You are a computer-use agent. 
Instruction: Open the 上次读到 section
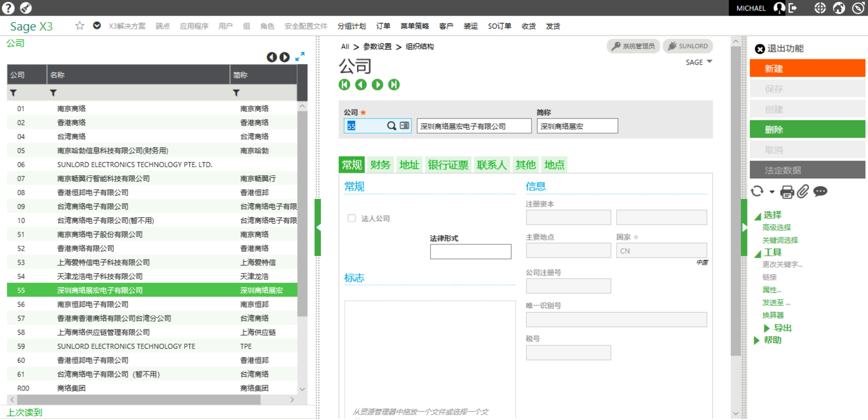(x=24, y=412)
